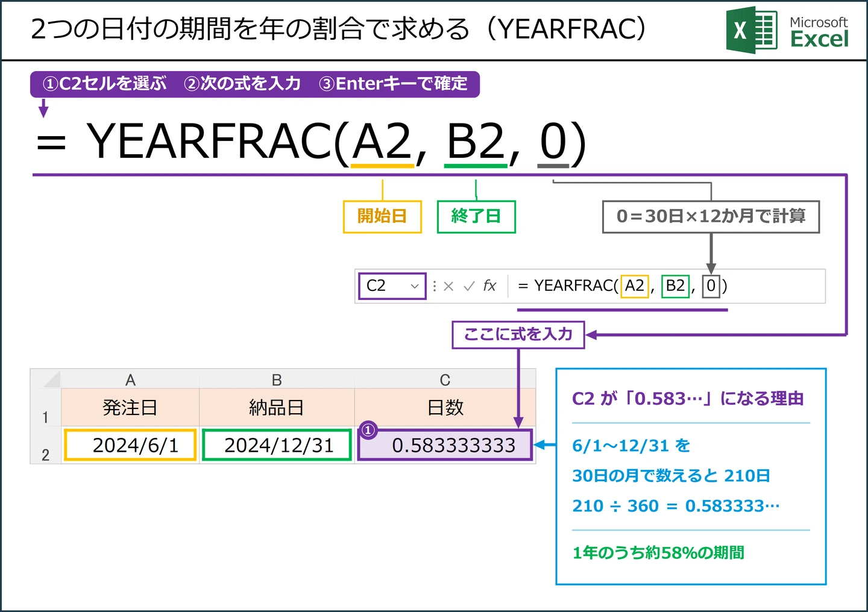This screenshot has height=612, width=868.
Task: Select column C header
Action: click(x=445, y=379)
